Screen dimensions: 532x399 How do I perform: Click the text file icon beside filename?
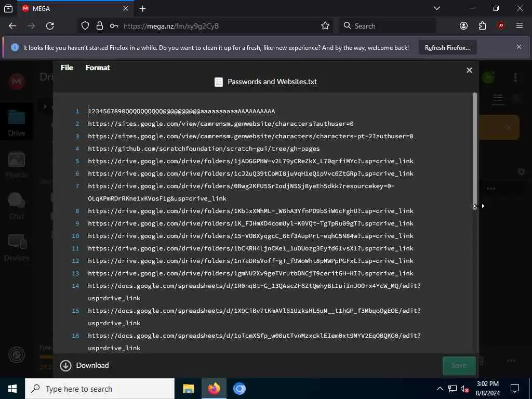tap(219, 82)
